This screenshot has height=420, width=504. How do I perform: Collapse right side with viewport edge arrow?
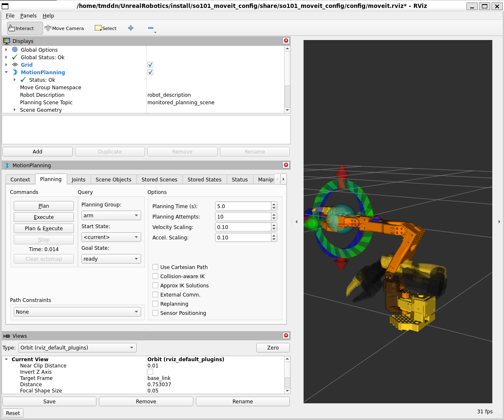pos(499,222)
